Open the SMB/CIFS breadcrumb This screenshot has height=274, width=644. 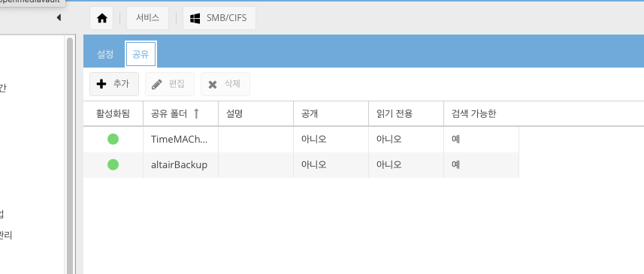tap(219, 18)
